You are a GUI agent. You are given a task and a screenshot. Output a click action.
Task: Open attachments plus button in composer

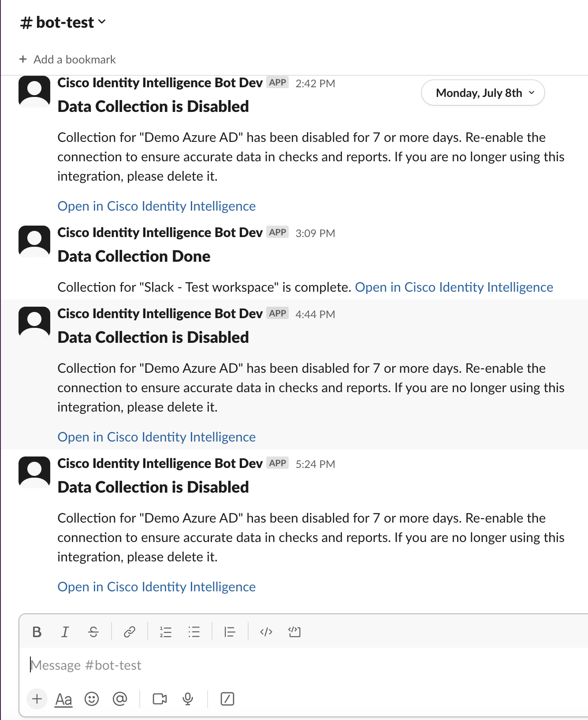pyautogui.click(x=37, y=699)
